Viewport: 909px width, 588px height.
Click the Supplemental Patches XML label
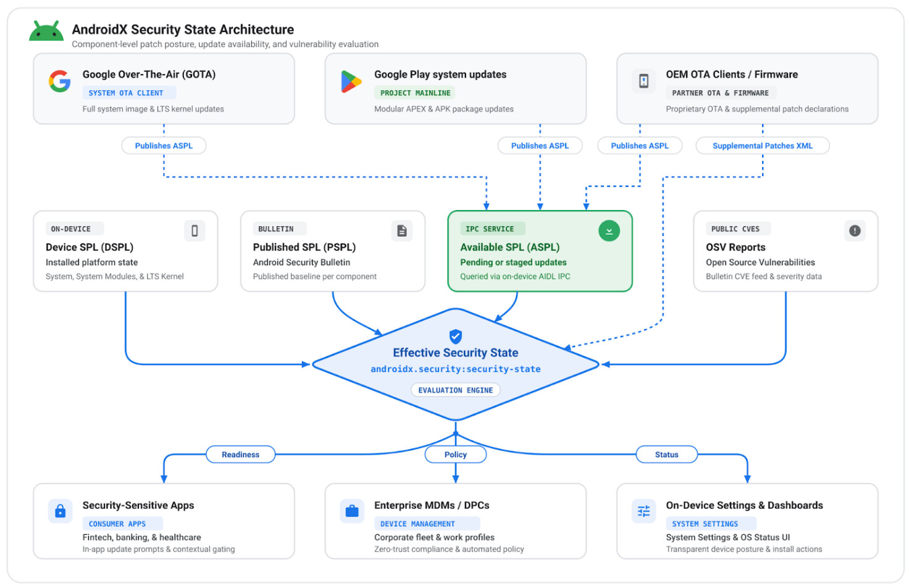(763, 146)
